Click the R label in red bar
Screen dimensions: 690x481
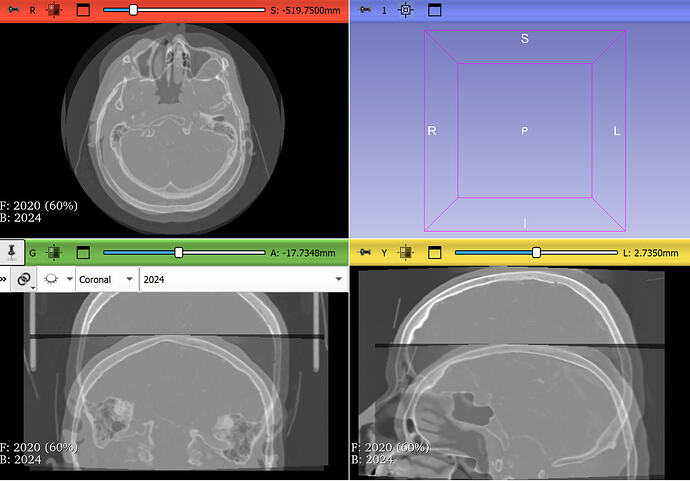33,10
